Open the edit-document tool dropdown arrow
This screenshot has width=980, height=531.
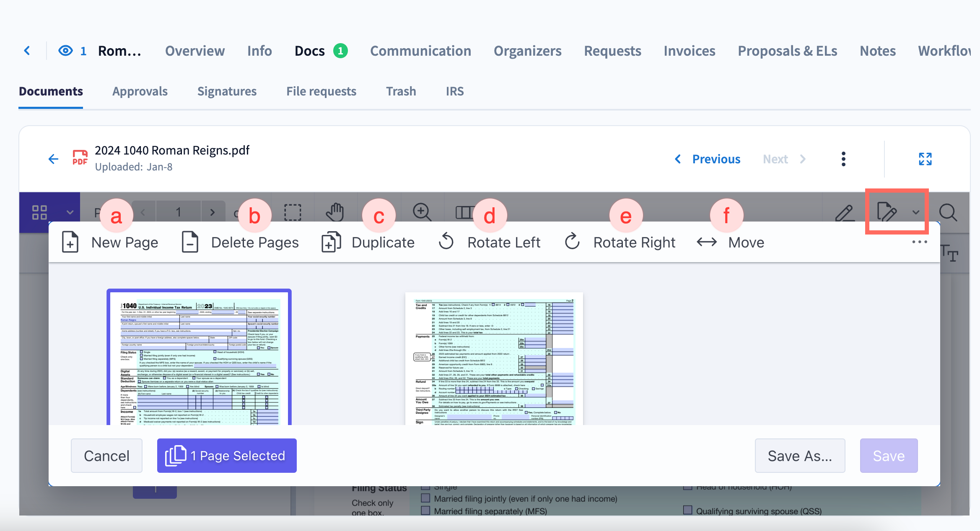916,212
